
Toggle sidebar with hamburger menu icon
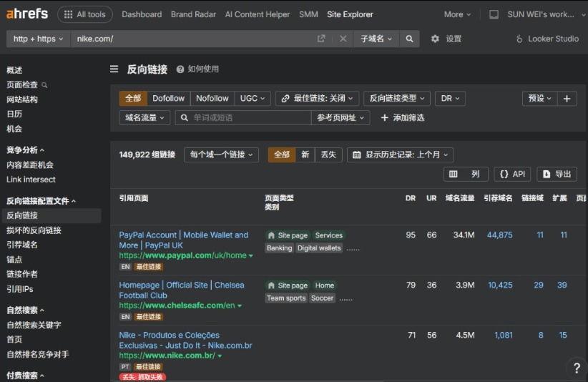pyautogui.click(x=114, y=69)
